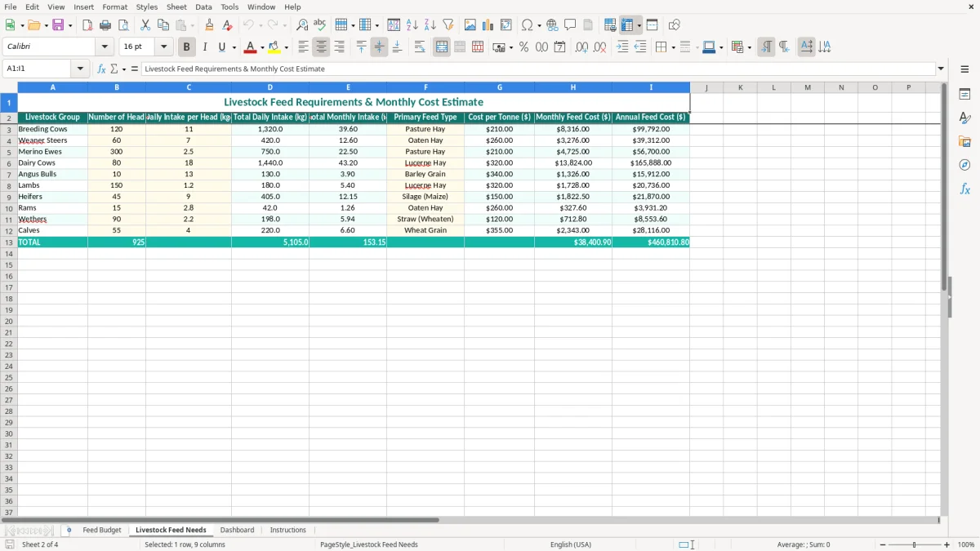Toggle Align Left
The height and width of the screenshot is (551, 980).
[303, 47]
